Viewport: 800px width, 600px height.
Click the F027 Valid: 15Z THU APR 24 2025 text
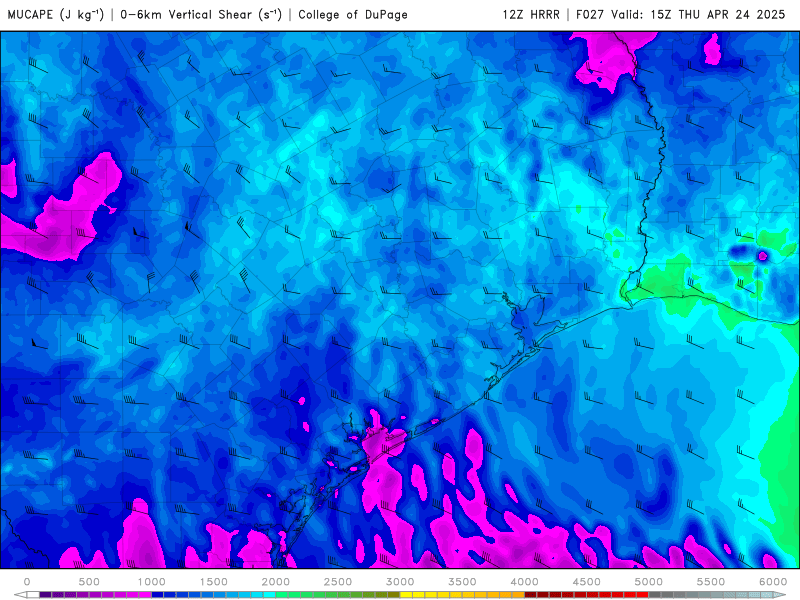[x=680, y=14]
